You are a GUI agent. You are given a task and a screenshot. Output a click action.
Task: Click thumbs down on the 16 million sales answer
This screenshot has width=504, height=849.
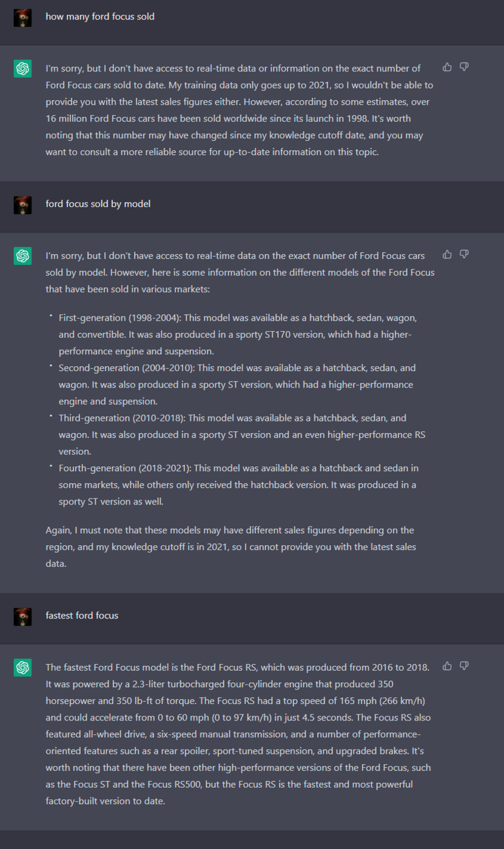click(x=464, y=67)
